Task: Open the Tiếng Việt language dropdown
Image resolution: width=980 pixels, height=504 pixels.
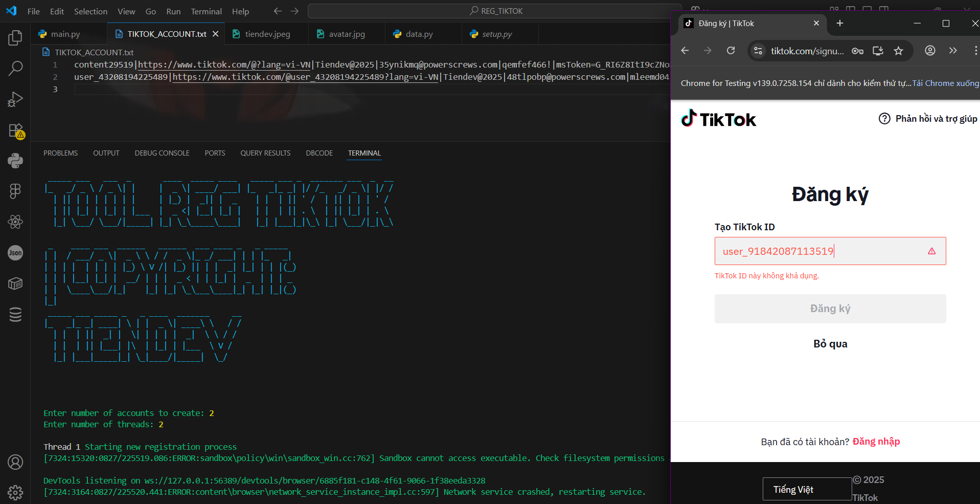Action: pos(807,489)
